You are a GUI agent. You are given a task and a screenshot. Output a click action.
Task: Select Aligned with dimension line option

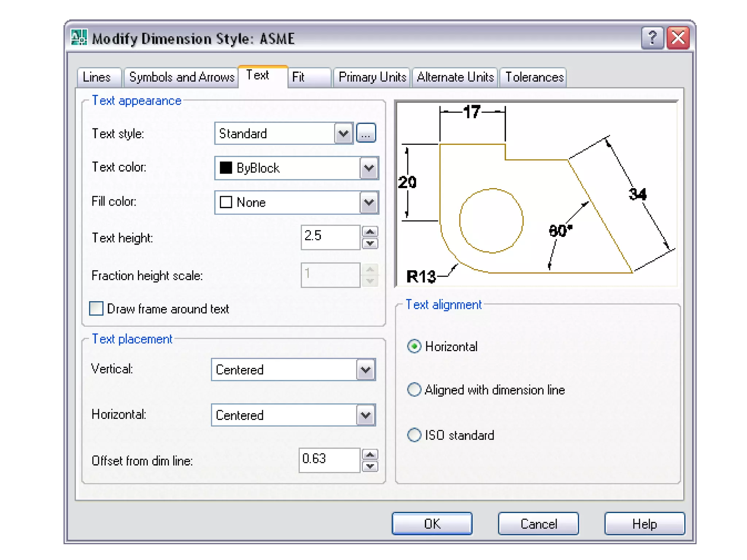pos(414,390)
